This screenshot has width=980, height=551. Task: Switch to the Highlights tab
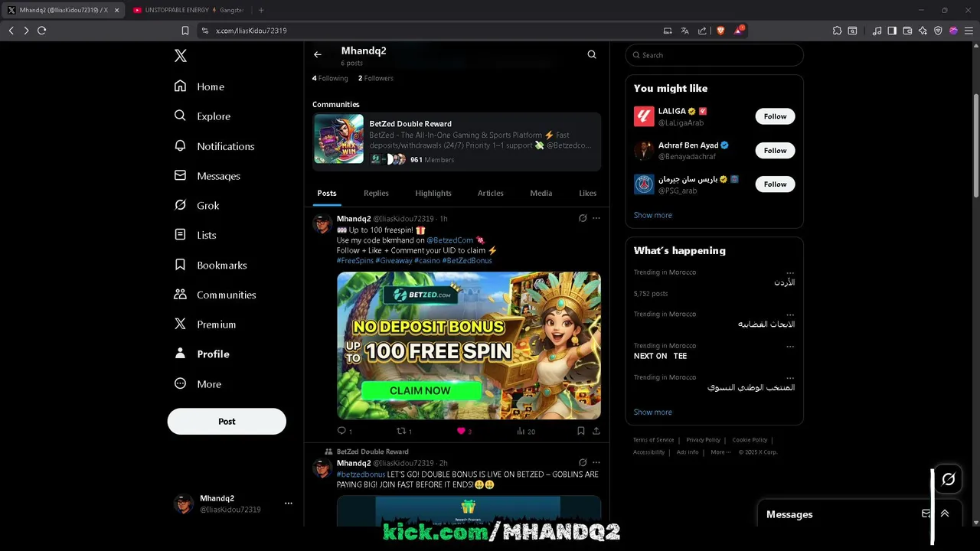433,194
